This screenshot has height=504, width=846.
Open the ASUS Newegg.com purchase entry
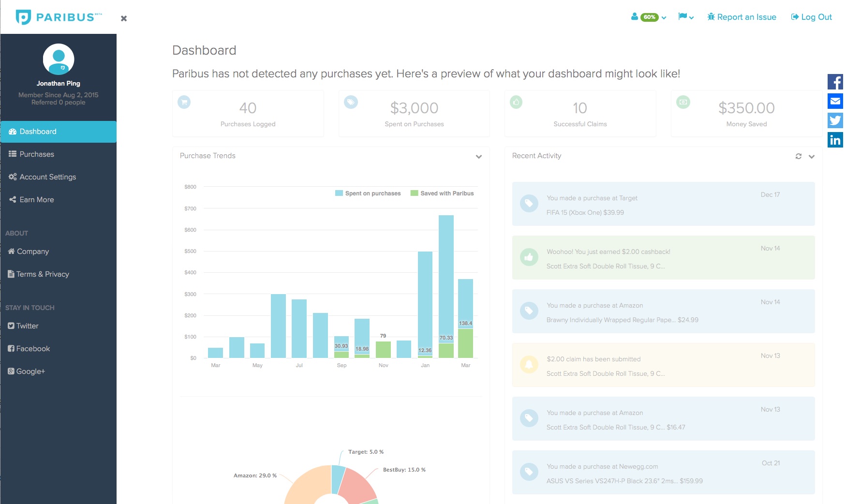(663, 472)
